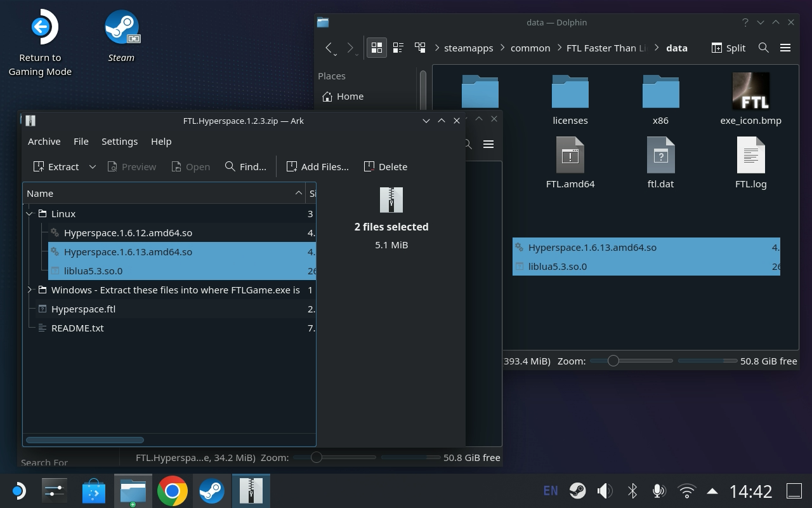Open the volume tray control
The image size is (812, 508).
[x=605, y=491]
